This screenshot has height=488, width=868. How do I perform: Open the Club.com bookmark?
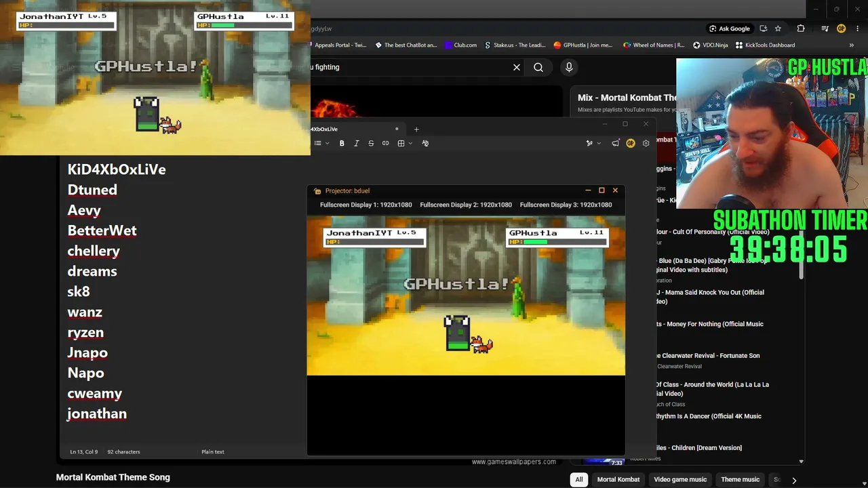[461, 45]
